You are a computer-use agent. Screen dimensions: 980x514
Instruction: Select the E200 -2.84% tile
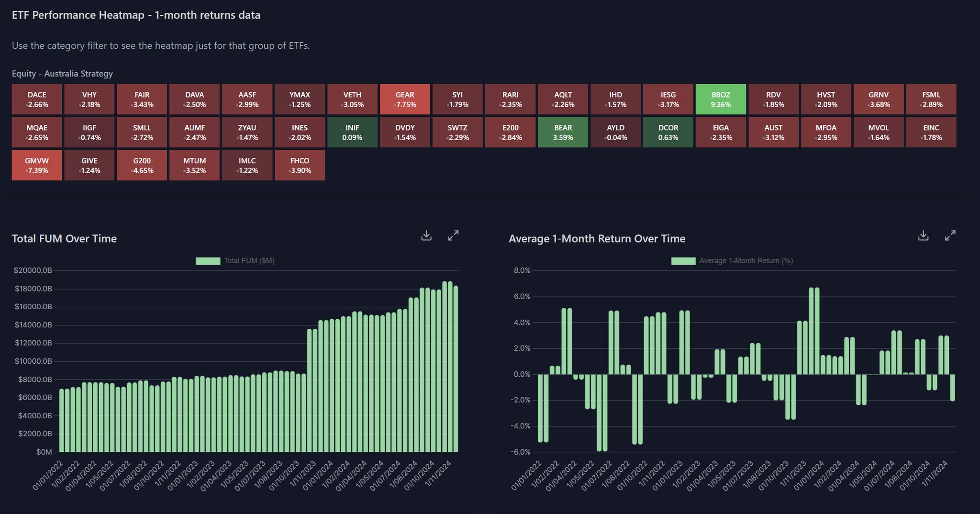pos(510,132)
